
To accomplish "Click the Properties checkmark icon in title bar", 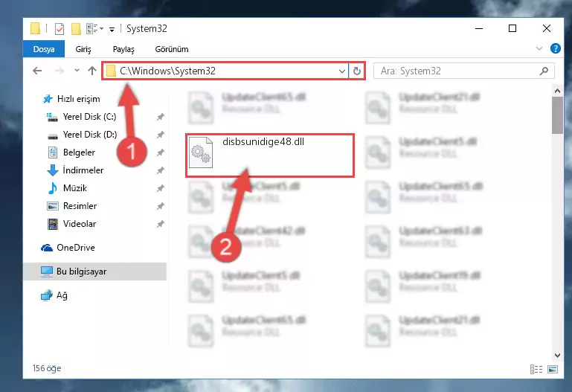I will coord(59,28).
